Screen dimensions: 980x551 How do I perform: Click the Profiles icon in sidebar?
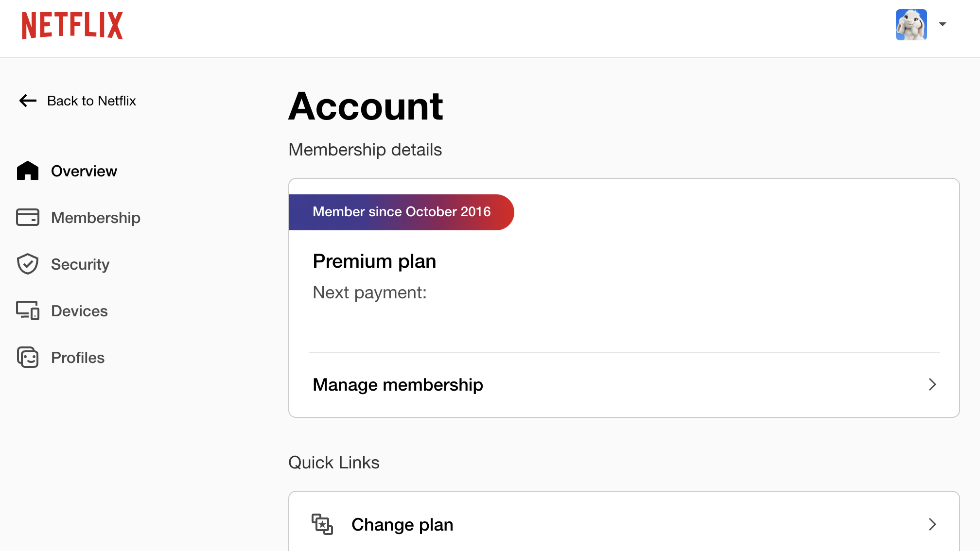coord(28,357)
